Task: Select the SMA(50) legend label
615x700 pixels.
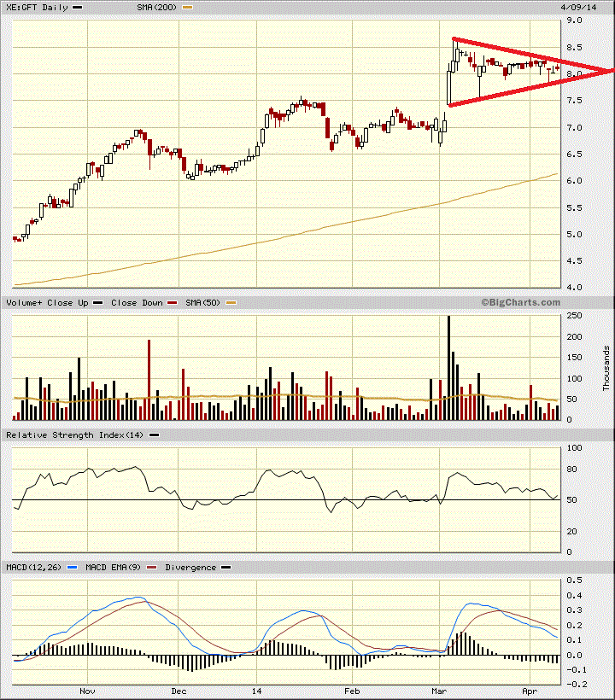Action: point(203,303)
